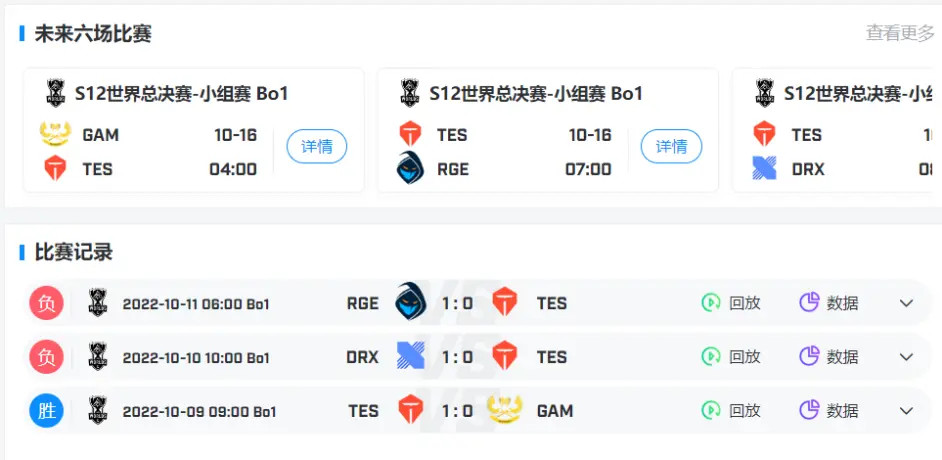The image size is (942, 460).
Task: Click the 1:0 score of DRX vs TES
Action: coord(456,357)
